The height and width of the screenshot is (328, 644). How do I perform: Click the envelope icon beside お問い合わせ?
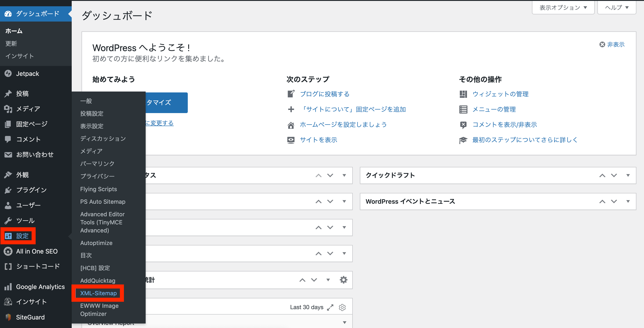coord(8,155)
